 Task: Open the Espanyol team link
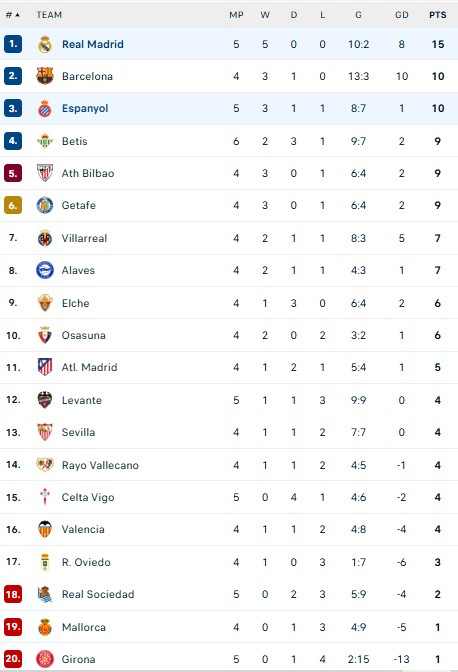85,108
